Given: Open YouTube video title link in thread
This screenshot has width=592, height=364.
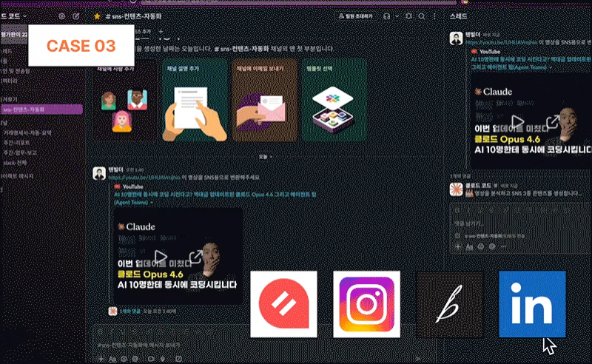Looking at the screenshot, I should click(531, 64).
